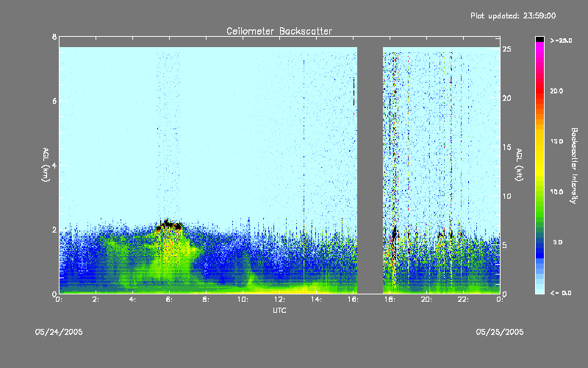588x368 pixels.
Task: Click the start date '05/24/2005'
Action: click(59, 332)
